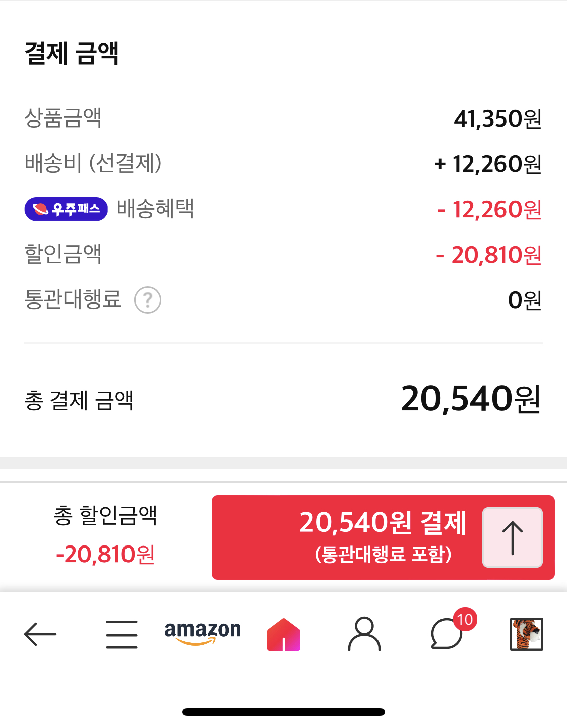Tap the 배송혜택 label
The image size is (567, 728).
pyautogui.click(x=155, y=209)
